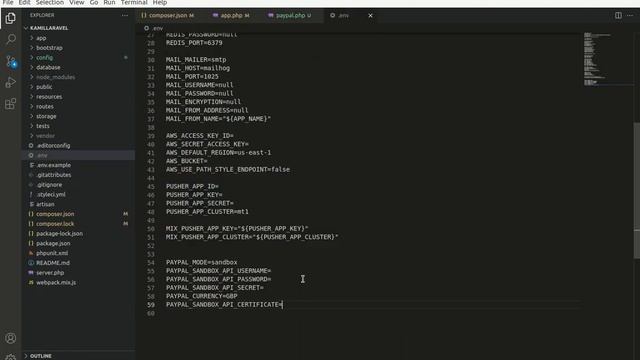Viewport: 640px width, 360px height.
Task: Open the Accounts menu icon
Action: 11,338
